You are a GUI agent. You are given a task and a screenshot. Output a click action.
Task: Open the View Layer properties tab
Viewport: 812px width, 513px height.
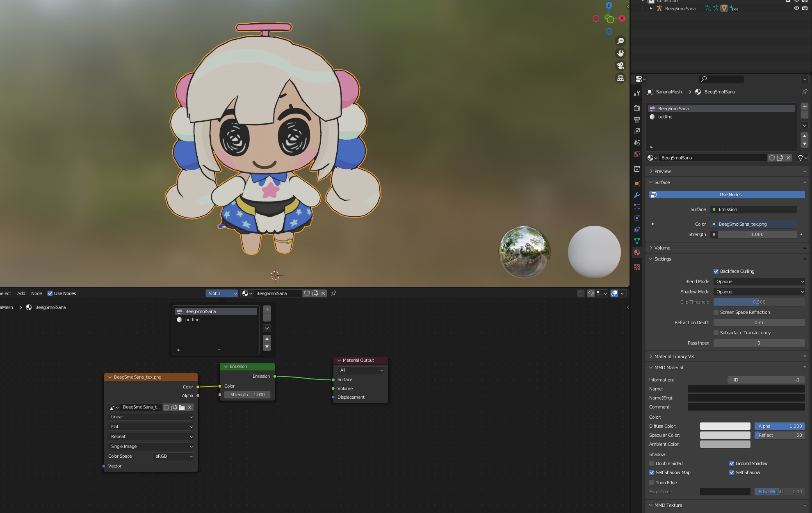click(x=636, y=131)
